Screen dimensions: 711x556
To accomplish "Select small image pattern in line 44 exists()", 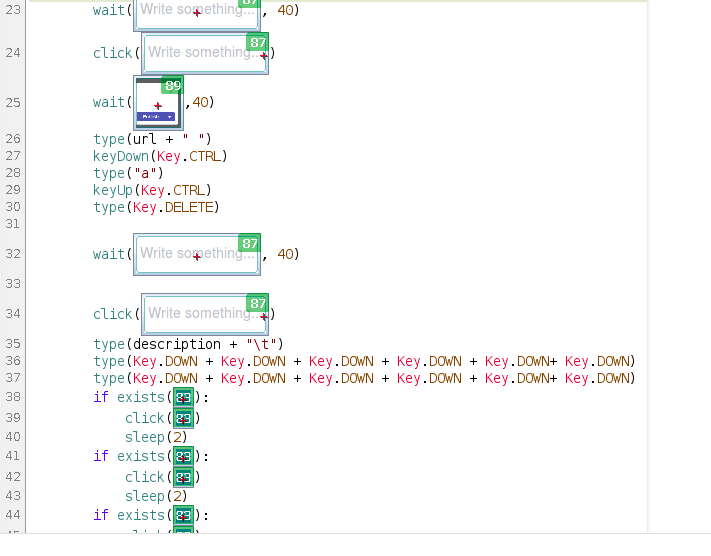I will [x=183, y=516].
